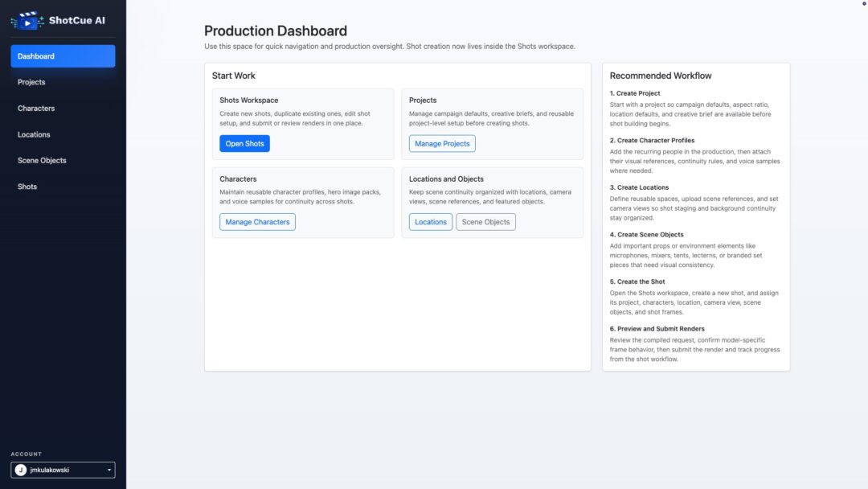Click the Scene Objects outlined button
The width and height of the screenshot is (868, 489).
tap(485, 221)
